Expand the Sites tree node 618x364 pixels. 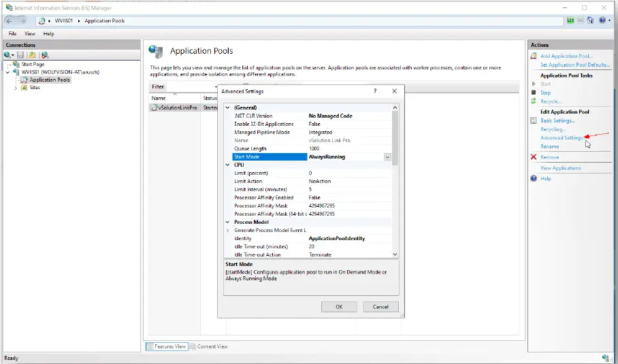pos(16,88)
